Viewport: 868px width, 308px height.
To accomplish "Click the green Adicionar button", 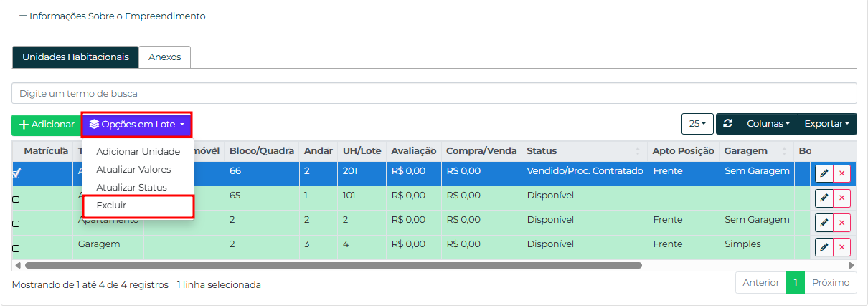I will point(47,125).
